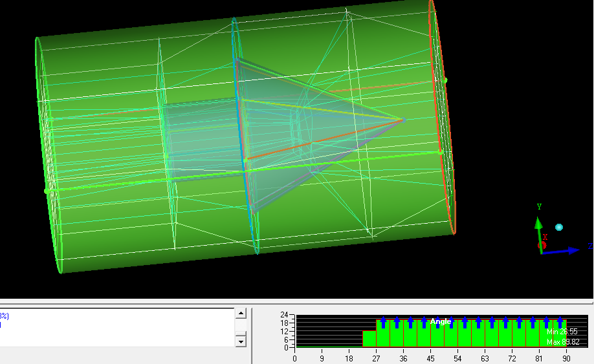
Task: Click the green Y axis arrow of the triad
Action: coord(538,224)
